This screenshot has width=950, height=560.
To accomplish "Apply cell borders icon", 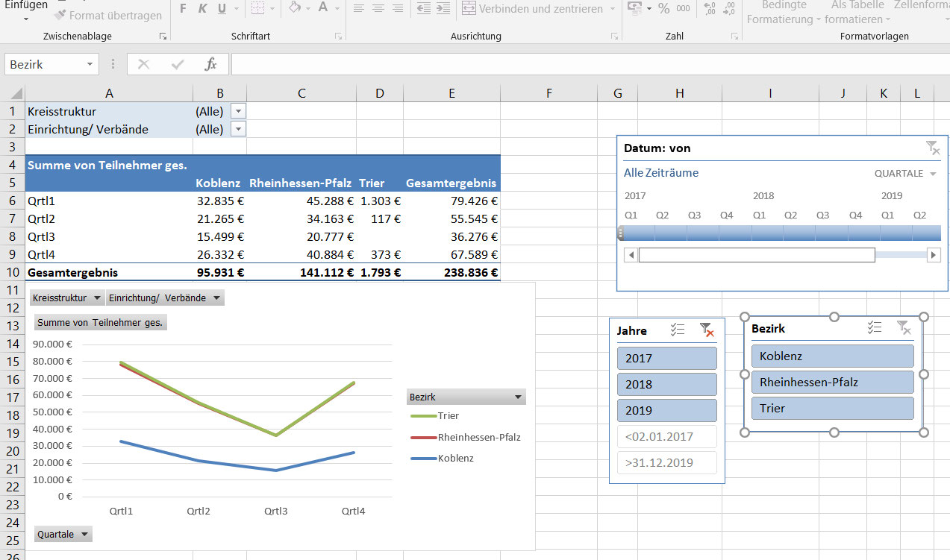I will tap(257, 9).
